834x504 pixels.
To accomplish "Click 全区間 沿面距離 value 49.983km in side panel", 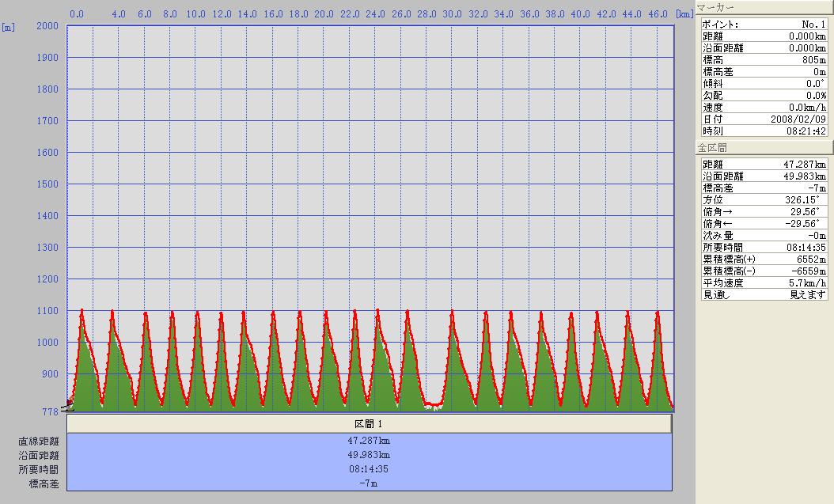I will pos(804,176).
